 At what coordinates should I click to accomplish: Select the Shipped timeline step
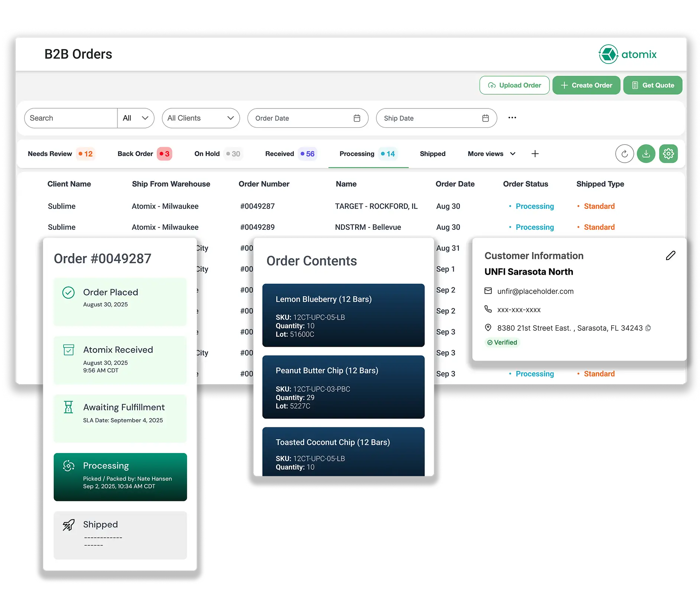tap(120, 535)
